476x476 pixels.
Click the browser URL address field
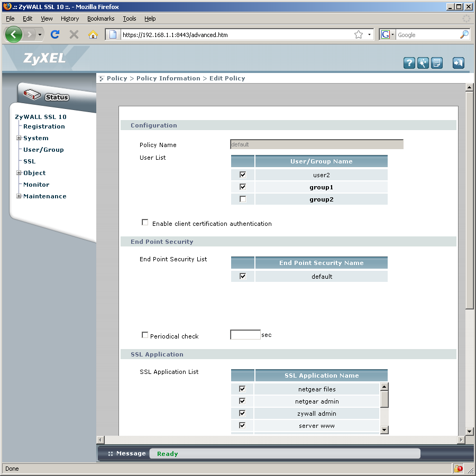[237, 34]
